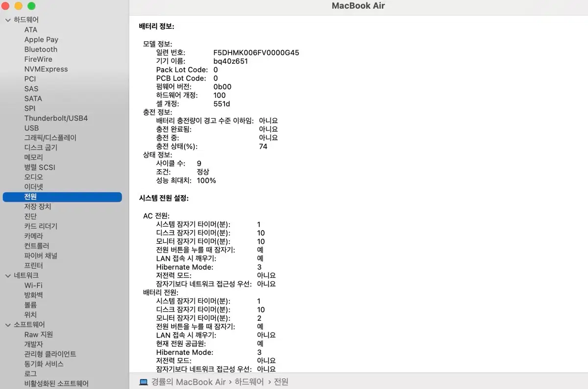Click 네트워크 group label in sidebar
The width and height of the screenshot is (588, 389).
(26, 276)
